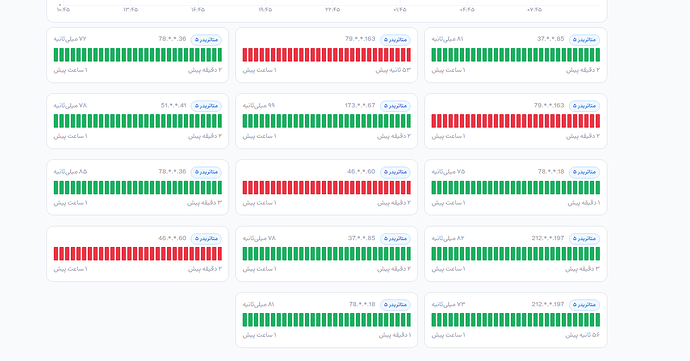Click the 72 millisecond latency label
The width and height of the screenshot is (690, 361).
tap(70, 39)
